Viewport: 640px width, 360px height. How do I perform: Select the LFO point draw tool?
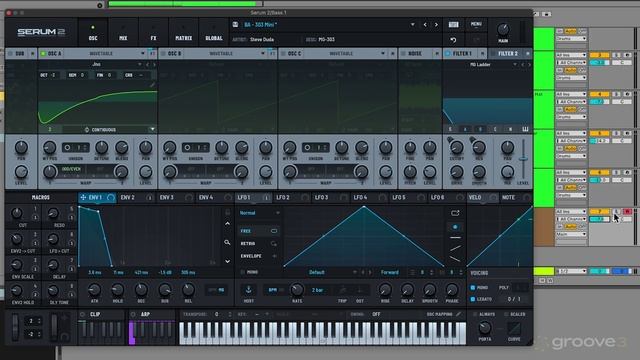click(x=455, y=227)
